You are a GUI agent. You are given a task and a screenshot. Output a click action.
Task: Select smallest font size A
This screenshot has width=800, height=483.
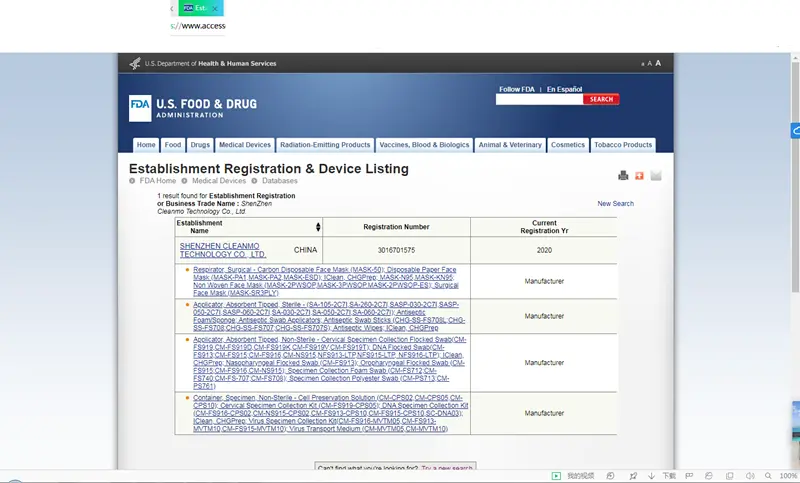coord(643,64)
